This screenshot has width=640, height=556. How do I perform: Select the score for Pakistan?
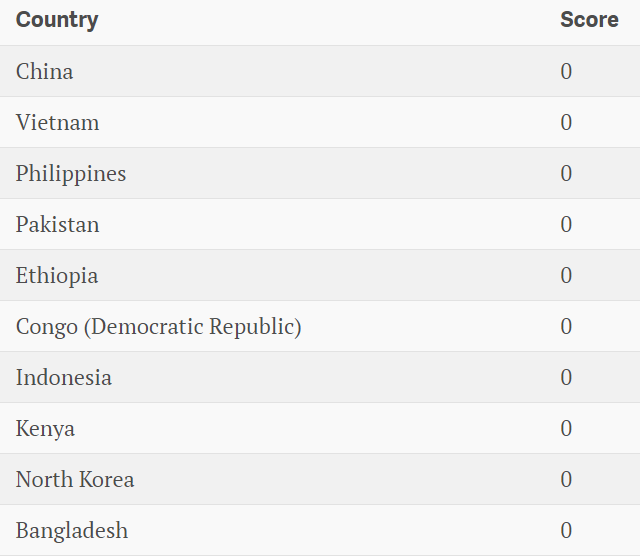(566, 224)
